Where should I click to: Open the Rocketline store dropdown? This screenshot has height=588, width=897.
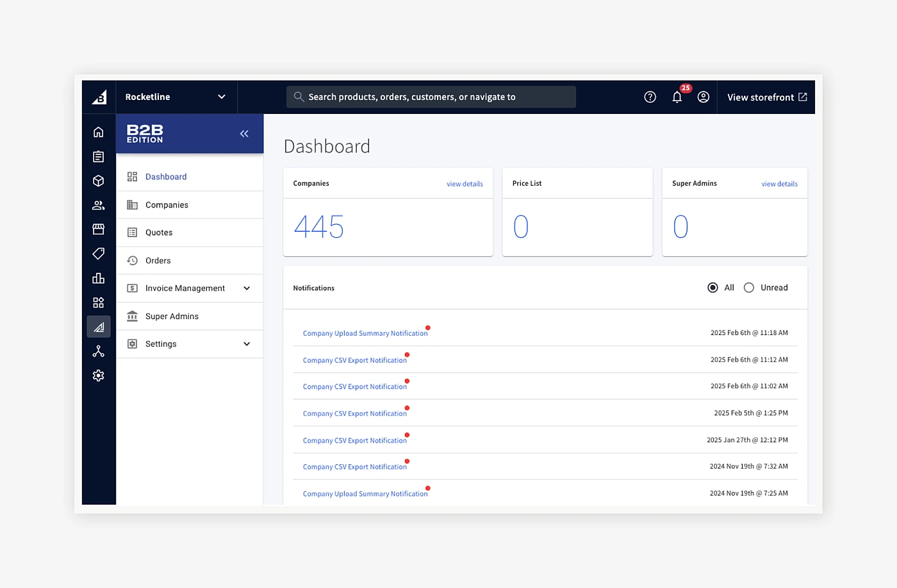(x=176, y=97)
